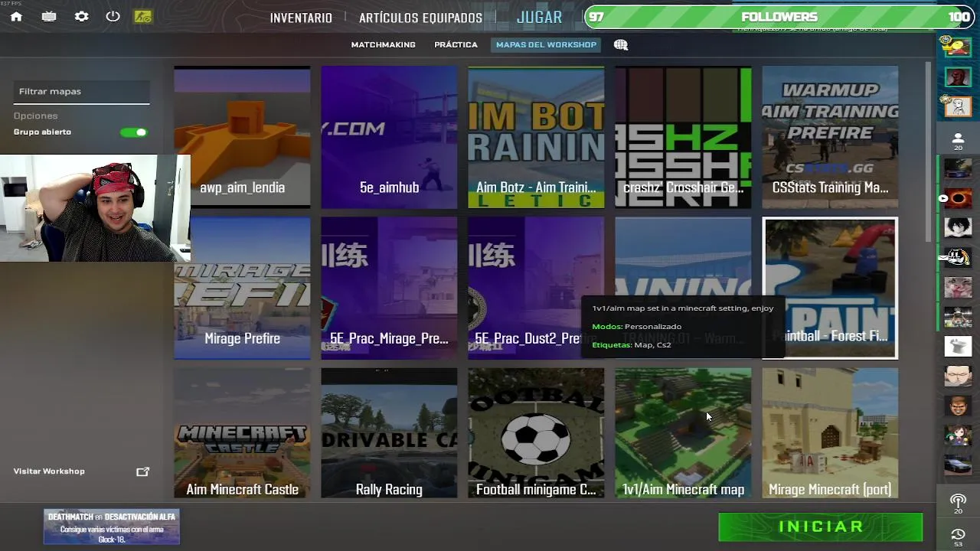
Task: Select the awp_aim_lendia map
Action: pyautogui.click(x=242, y=137)
